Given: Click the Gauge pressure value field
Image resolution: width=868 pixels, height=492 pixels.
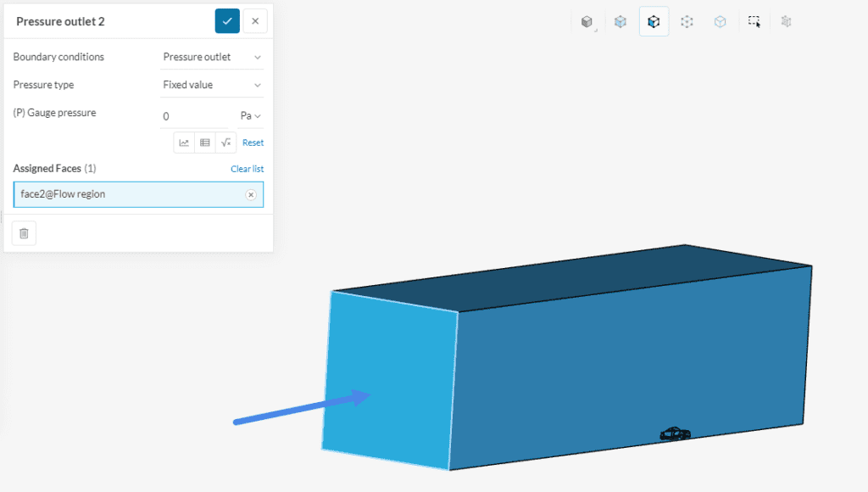Looking at the screenshot, I should coord(195,116).
